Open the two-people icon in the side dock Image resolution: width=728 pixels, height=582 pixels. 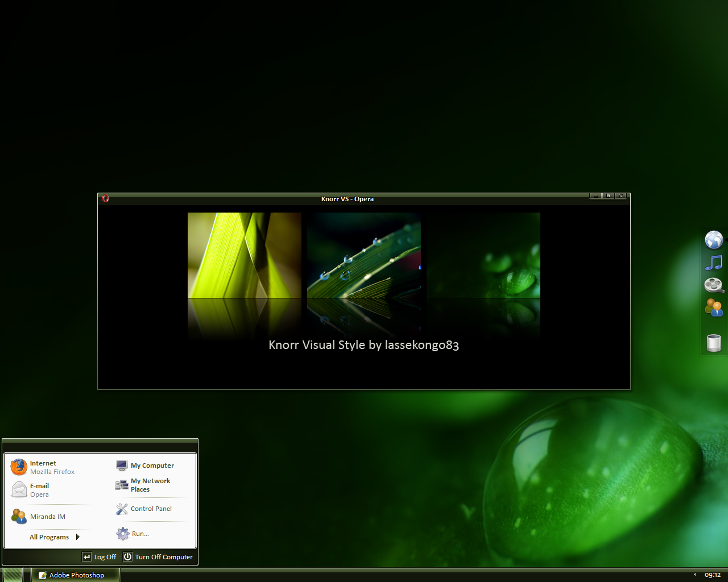click(x=714, y=307)
